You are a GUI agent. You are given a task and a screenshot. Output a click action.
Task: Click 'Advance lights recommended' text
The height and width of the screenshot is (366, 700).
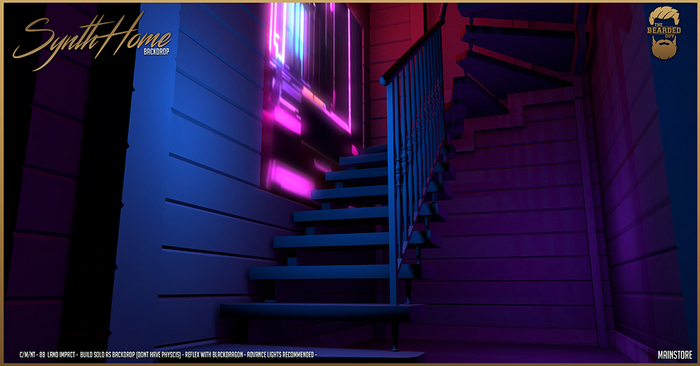pos(280,355)
